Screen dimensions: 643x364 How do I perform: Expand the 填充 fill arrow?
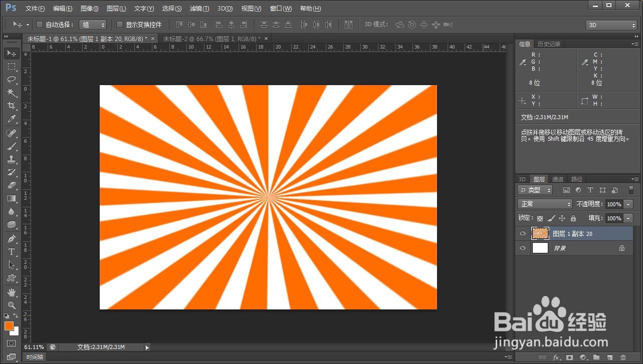[628, 218]
